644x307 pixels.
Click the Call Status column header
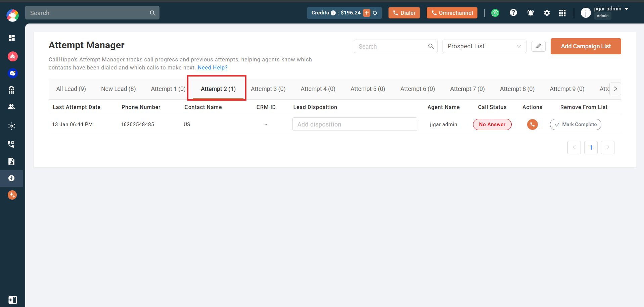tap(492, 107)
